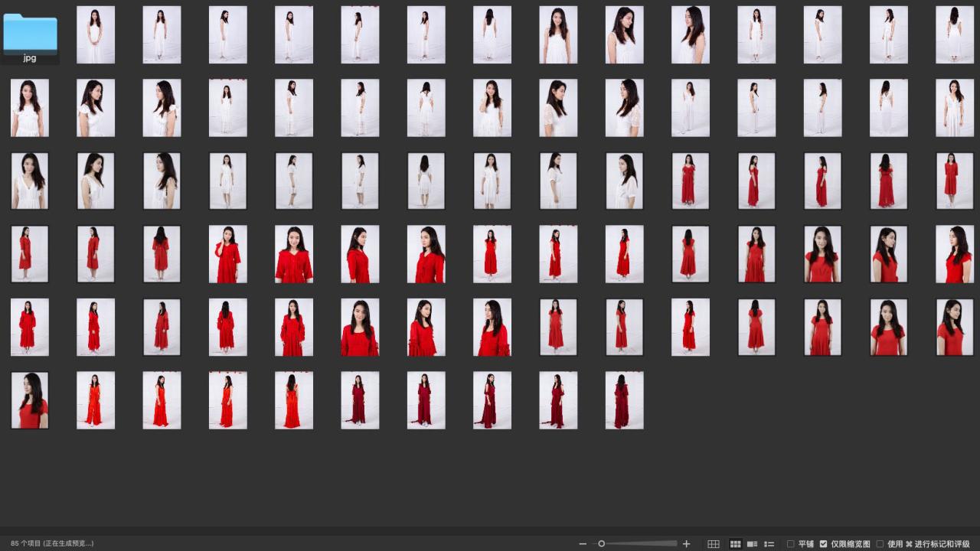Select the first thumbnail in the fifth row

point(30,327)
